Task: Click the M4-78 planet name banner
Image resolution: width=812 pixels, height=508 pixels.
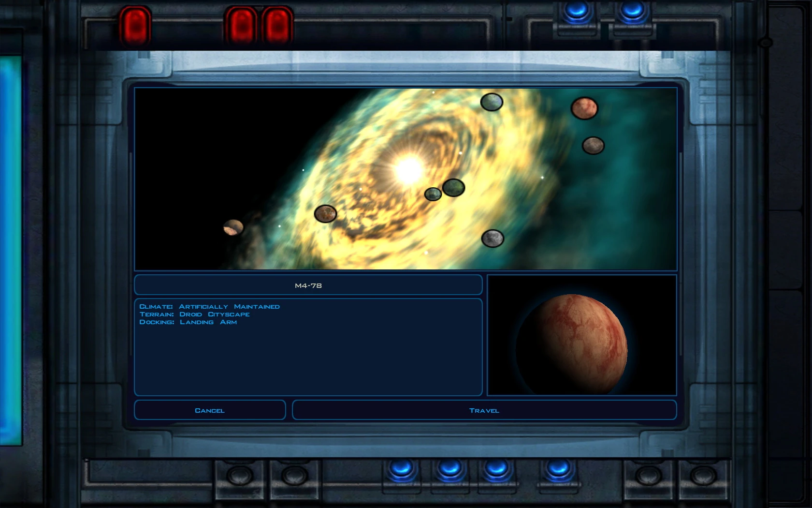Action: tap(308, 285)
